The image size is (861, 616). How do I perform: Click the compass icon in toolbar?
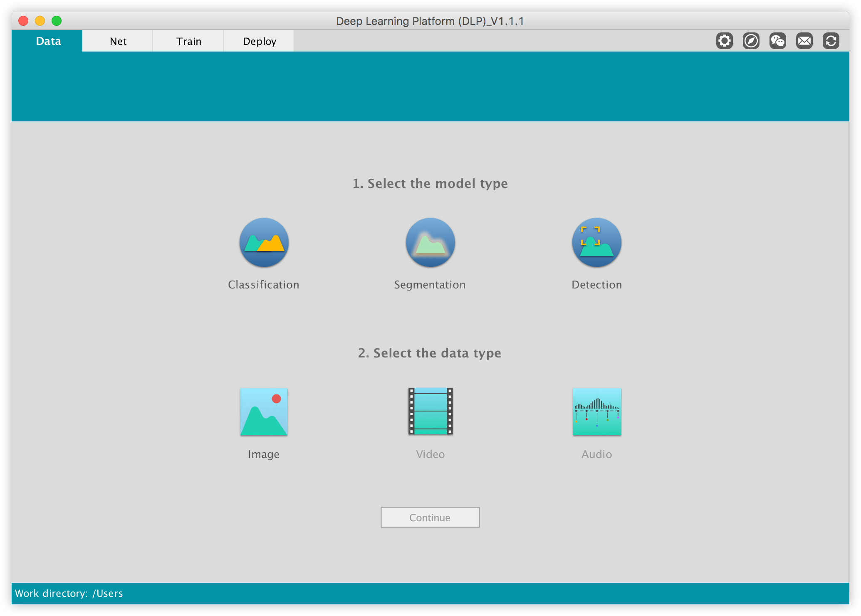(751, 41)
